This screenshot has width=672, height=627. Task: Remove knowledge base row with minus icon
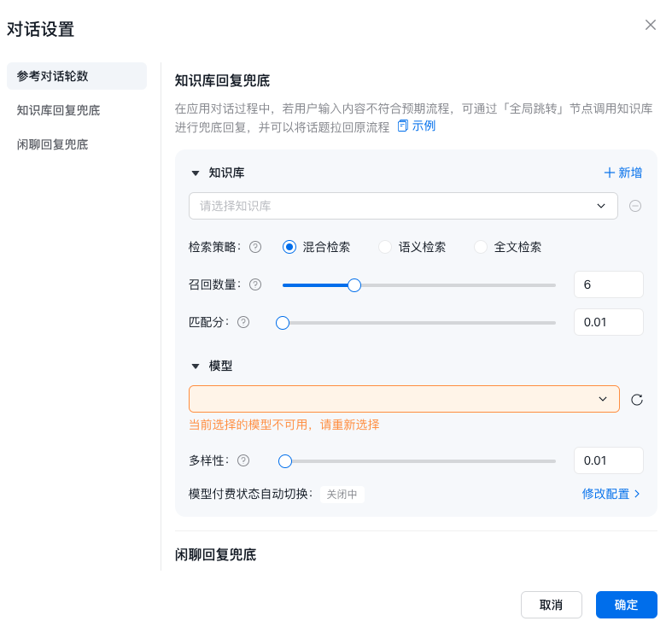click(x=634, y=206)
